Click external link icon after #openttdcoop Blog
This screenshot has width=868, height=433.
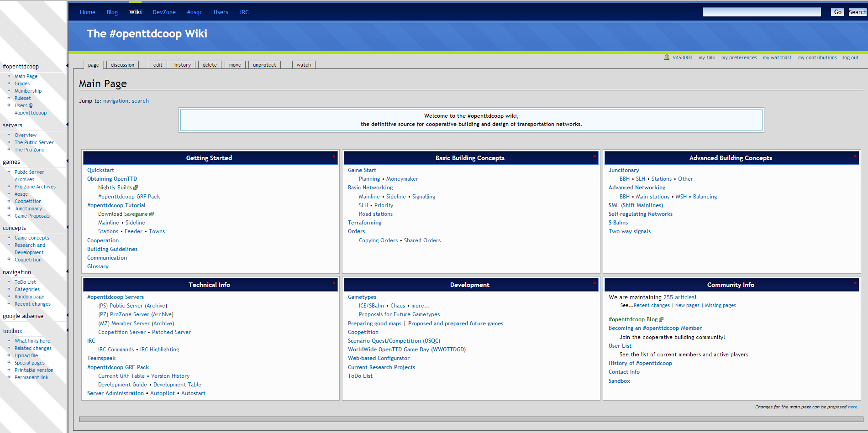[x=661, y=319]
